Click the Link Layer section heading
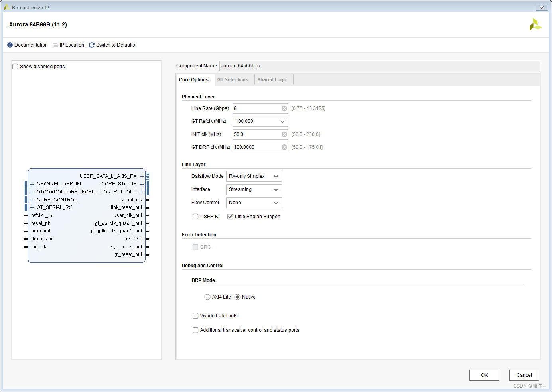Screen dimensions: 552x392 pyautogui.click(x=193, y=165)
